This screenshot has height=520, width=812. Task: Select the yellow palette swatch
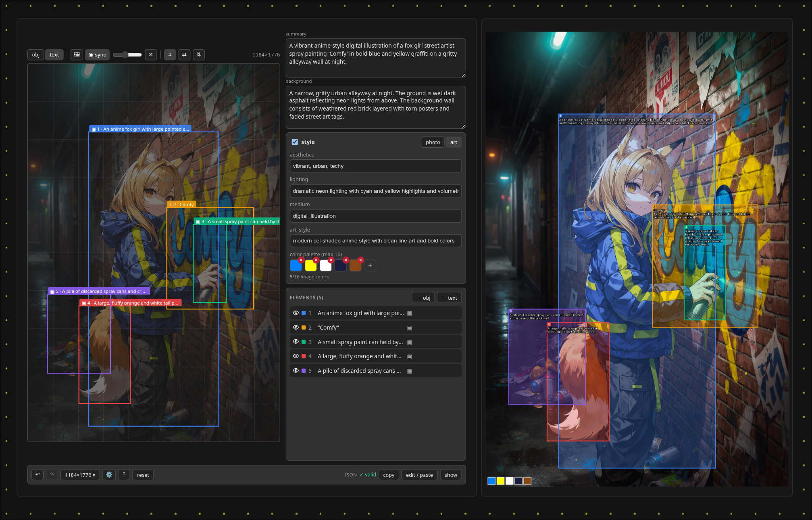[x=311, y=266]
